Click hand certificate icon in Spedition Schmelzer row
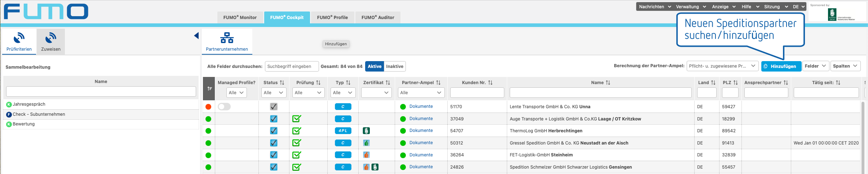Viewport: 868px width, 174px height. (x=375, y=167)
